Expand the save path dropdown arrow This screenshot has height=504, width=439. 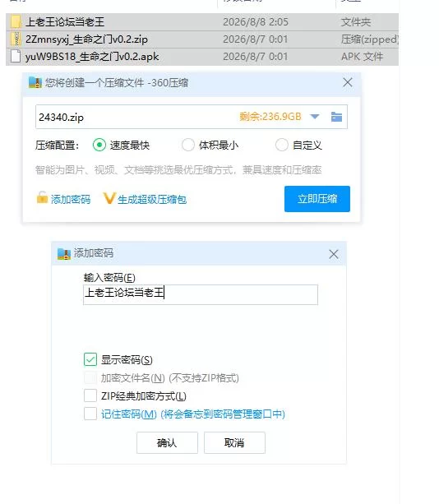pyautogui.click(x=315, y=117)
